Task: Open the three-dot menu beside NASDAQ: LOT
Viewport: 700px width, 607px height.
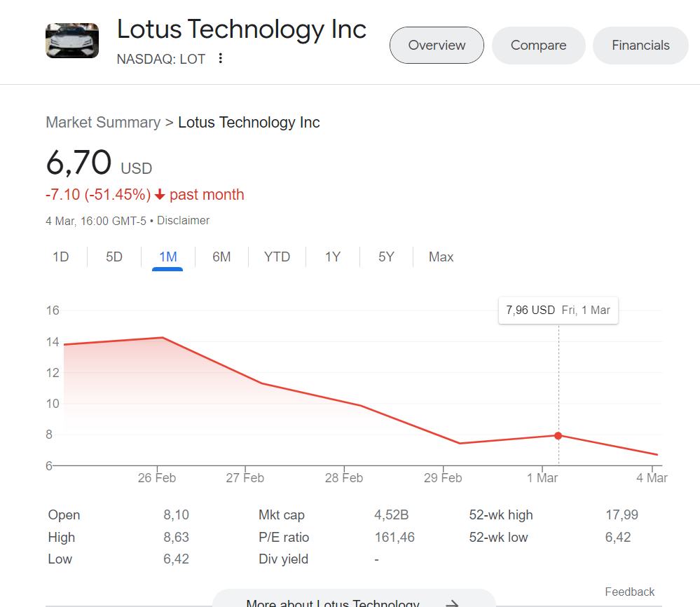Action: (x=220, y=58)
